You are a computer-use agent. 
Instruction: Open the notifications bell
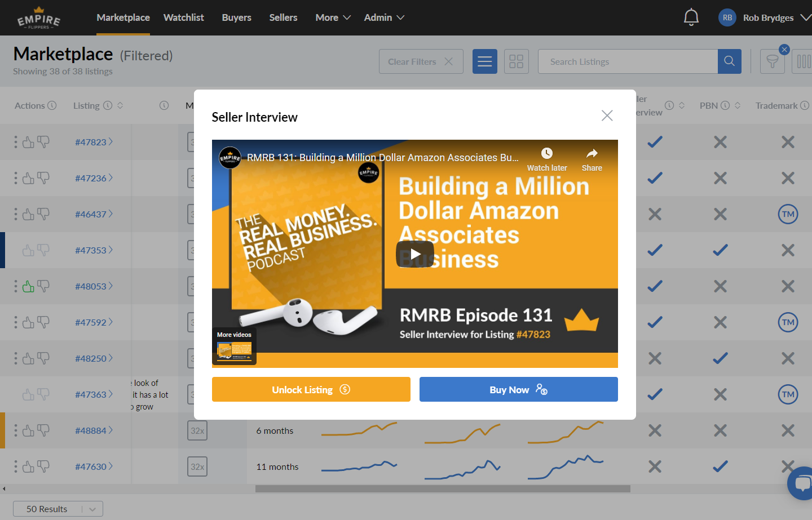click(691, 17)
